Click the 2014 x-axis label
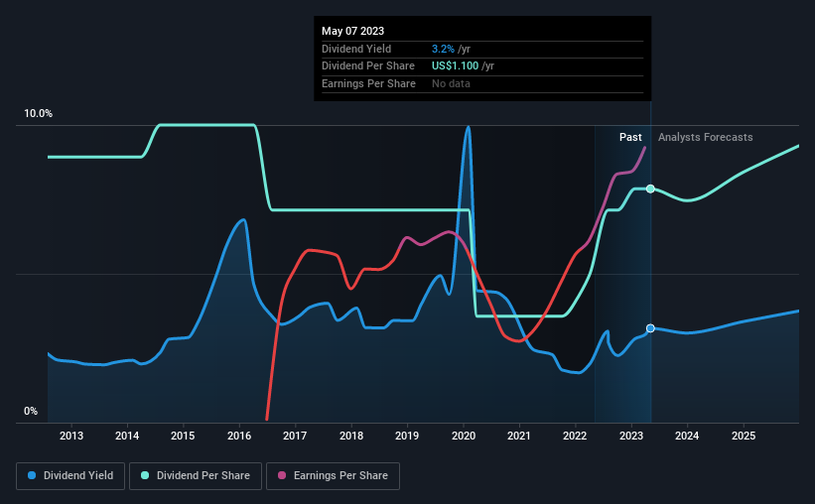The width and height of the screenshot is (815, 504). coord(127,436)
